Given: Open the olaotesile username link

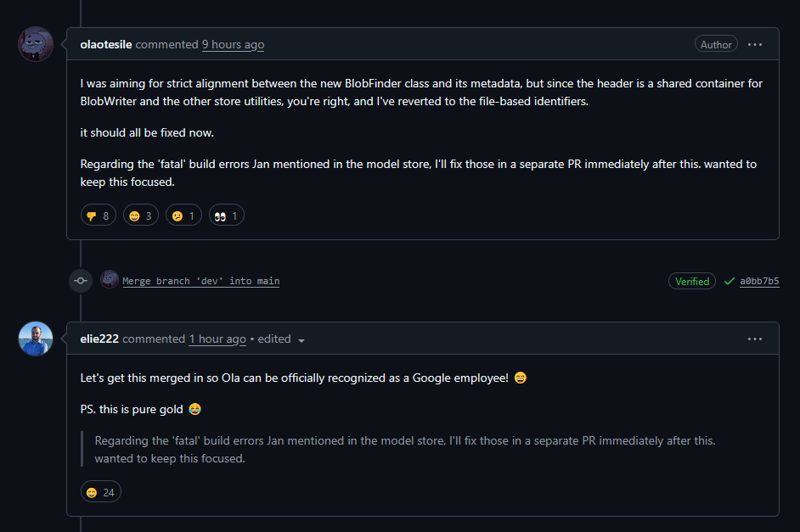Looking at the screenshot, I should click(x=106, y=44).
